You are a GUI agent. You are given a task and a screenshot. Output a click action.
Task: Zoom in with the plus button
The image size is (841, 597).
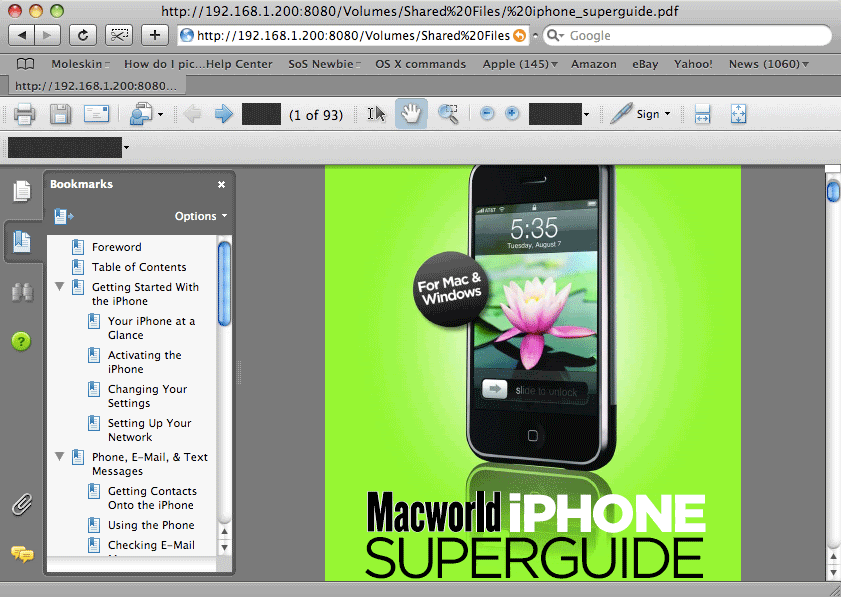click(512, 113)
